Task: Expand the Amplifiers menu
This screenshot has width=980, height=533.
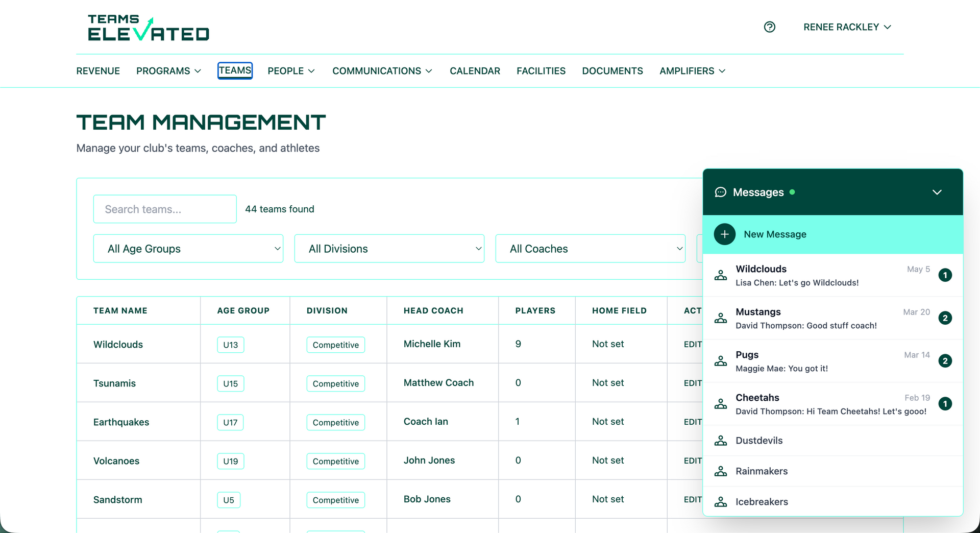Action: pos(692,71)
